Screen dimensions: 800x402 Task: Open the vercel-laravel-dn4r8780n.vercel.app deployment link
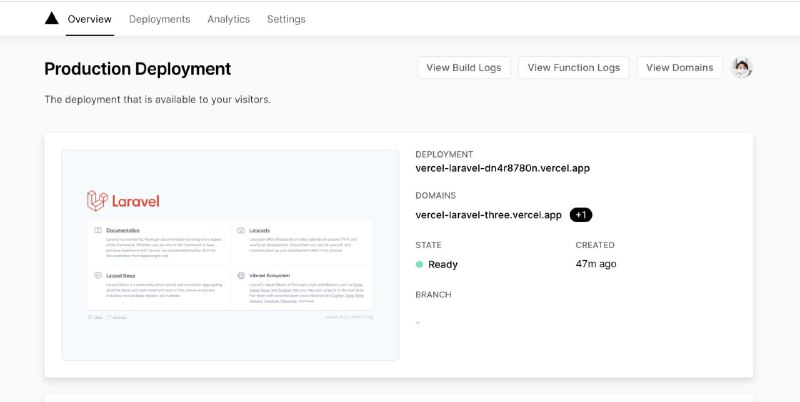point(503,168)
